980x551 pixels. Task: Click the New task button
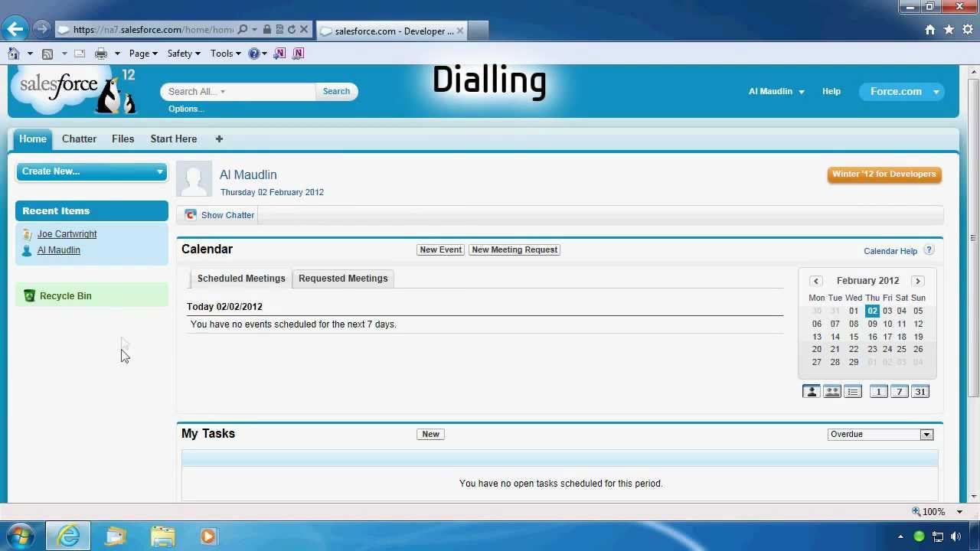tap(431, 434)
